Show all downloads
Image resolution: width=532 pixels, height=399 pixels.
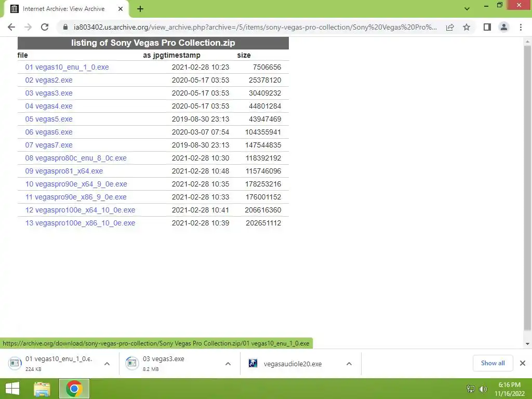pos(493,363)
